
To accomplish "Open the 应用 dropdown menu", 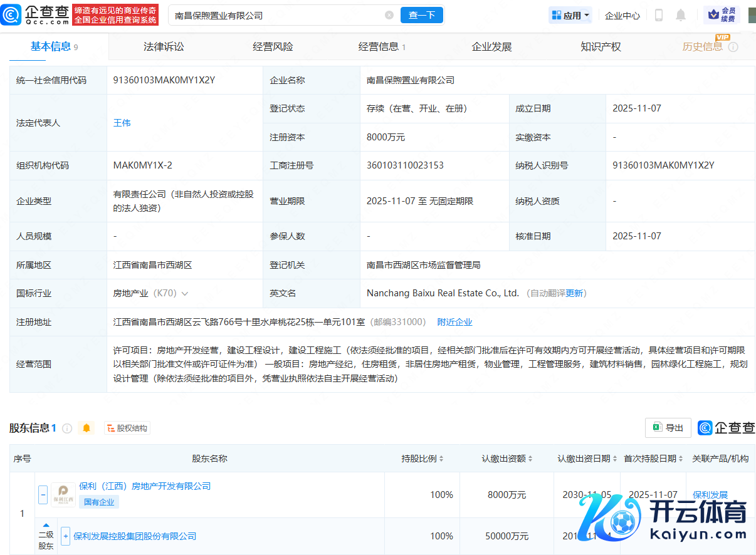I will click(x=570, y=15).
